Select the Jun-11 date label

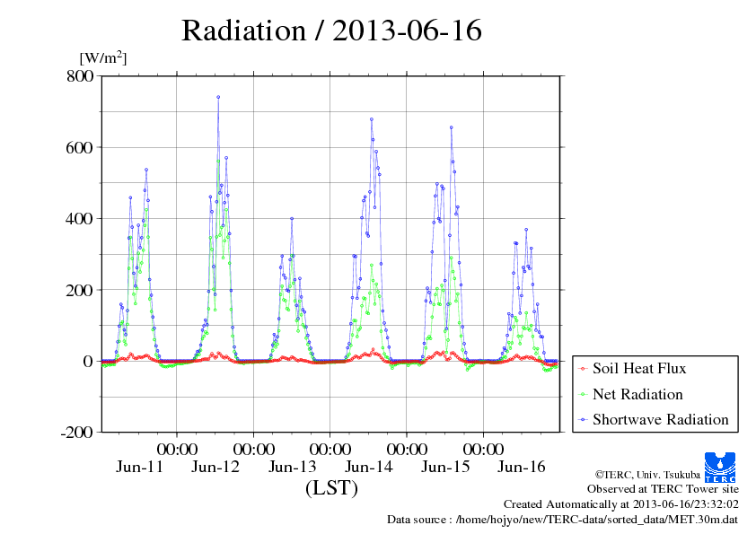tap(140, 467)
